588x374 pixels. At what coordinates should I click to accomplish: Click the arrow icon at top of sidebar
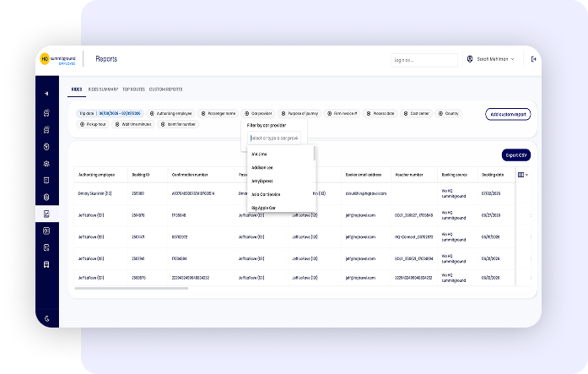click(46, 94)
